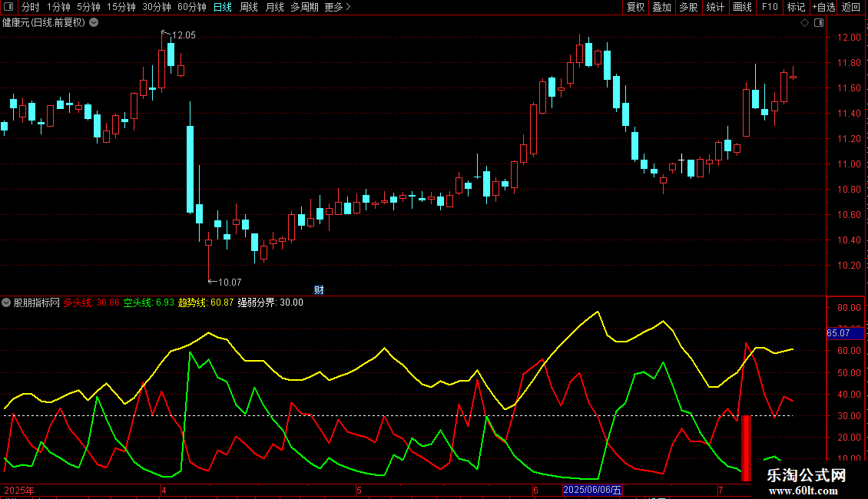Viewport: 868px width, 499px height.
Task: Switch to 周线 weekly chart
Action: coord(249,7)
